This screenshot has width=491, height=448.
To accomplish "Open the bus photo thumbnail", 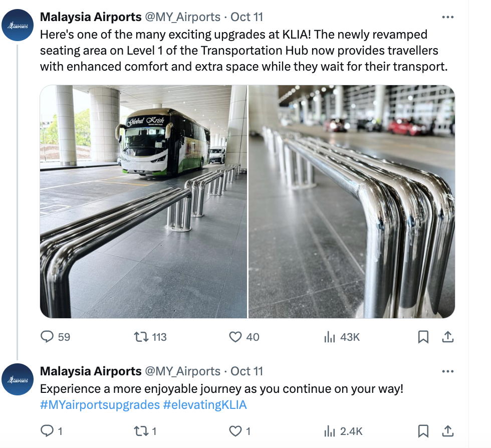I will (143, 201).
